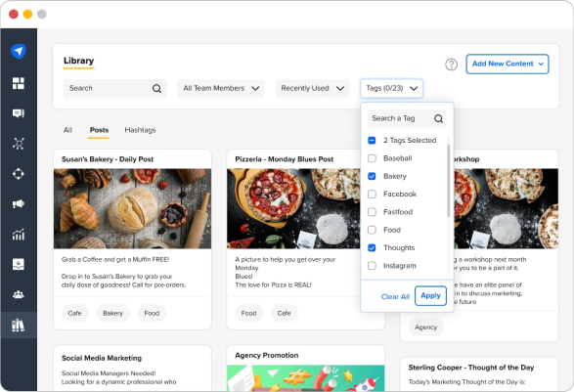Image resolution: width=574 pixels, height=392 pixels.
Task: Open the All Team Members dropdown
Action: (221, 88)
